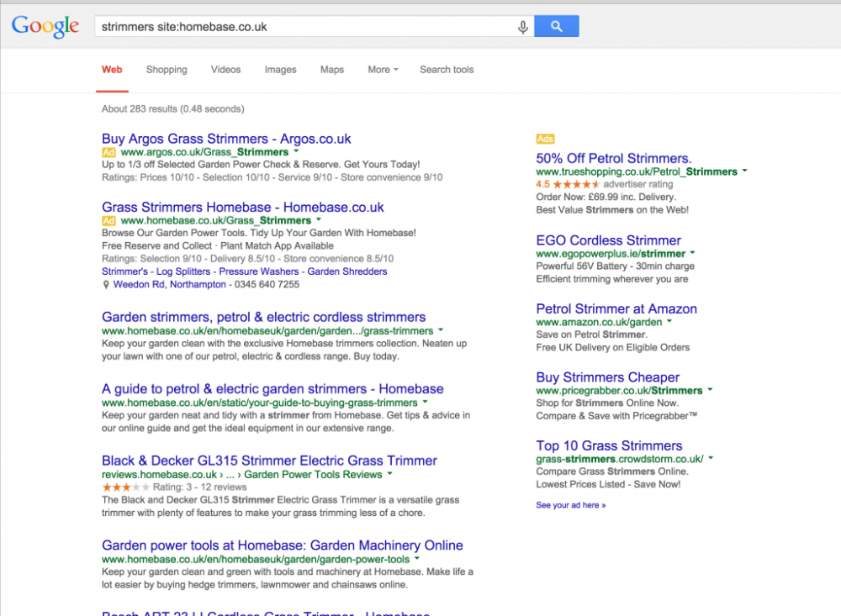Open dropdown arrow beside trueshopping.co.uk Petrol_Strimmers URL
This screenshot has height=616, width=841.
tap(744, 171)
